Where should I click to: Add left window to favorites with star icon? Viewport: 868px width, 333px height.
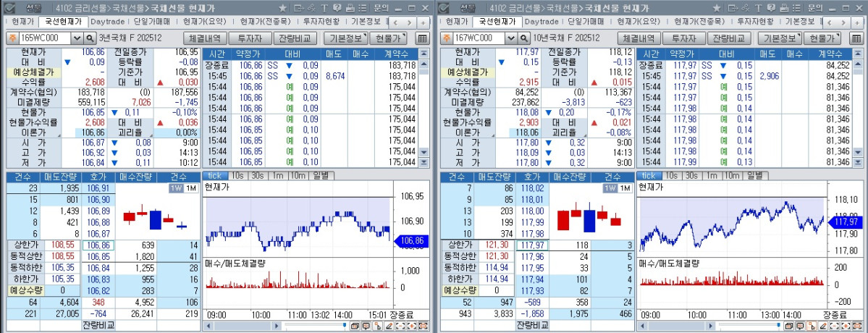click(x=283, y=8)
